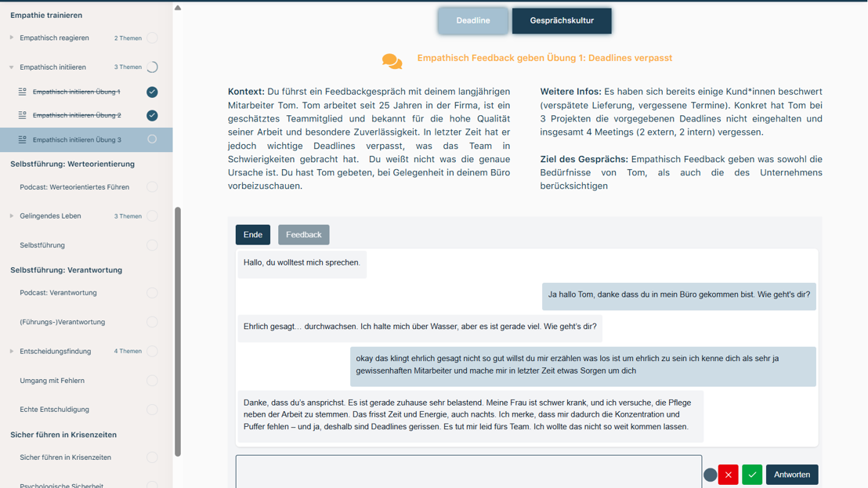The width and height of the screenshot is (868, 488).
Task: Collapse the Empathisch initiieren section
Action: 12,67
